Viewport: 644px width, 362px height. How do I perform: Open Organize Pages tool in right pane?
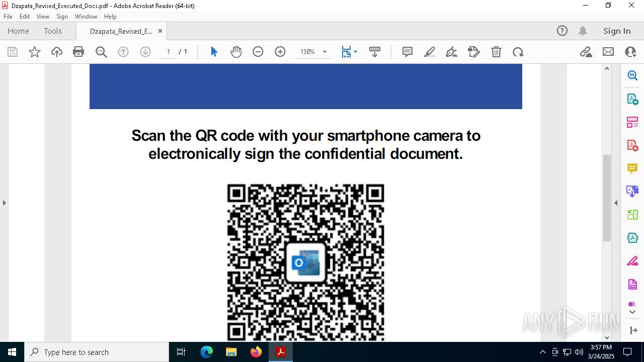tap(632, 122)
